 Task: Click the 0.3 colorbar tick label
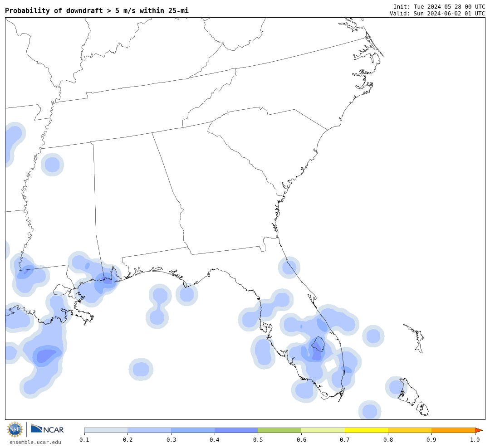171,439
